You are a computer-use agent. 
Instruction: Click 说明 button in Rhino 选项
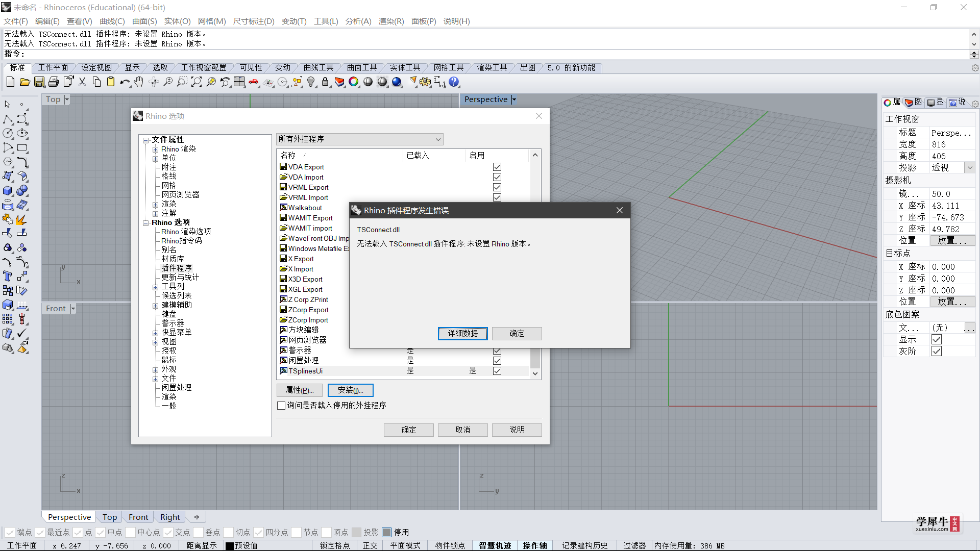pyautogui.click(x=517, y=430)
